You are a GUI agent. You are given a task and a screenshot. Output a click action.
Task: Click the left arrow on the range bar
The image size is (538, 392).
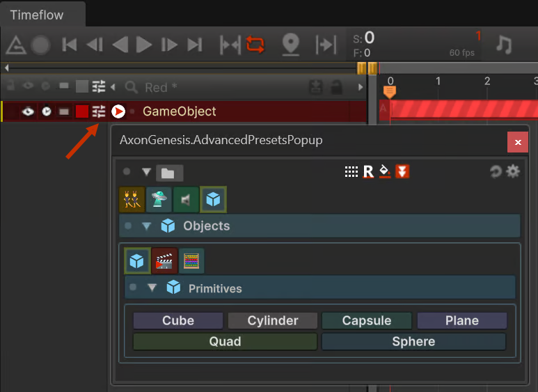pyautogui.click(x=6, y=68)
